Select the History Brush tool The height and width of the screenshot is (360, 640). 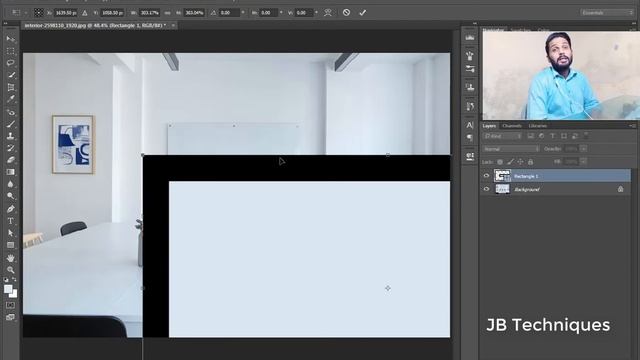point(11,148)
